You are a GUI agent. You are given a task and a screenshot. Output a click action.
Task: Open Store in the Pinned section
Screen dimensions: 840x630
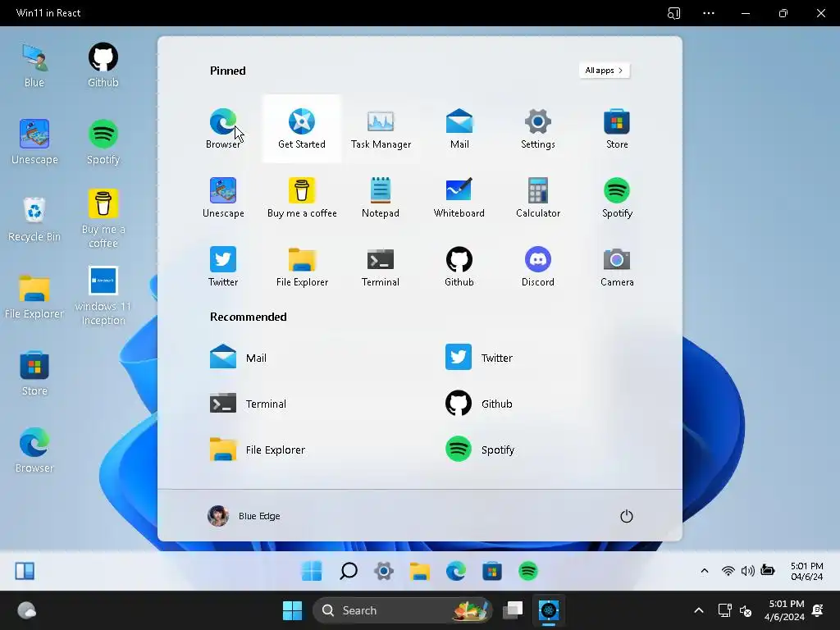(617, 129)
